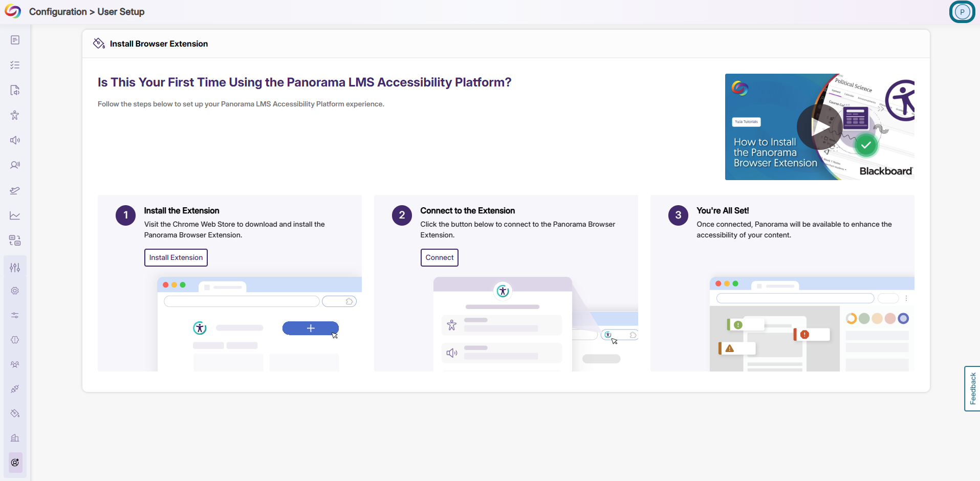This screenshot has width=980, height=481.
Task: Click the 'Is This Your First Time' heading
Action: (x=304, y=82)
